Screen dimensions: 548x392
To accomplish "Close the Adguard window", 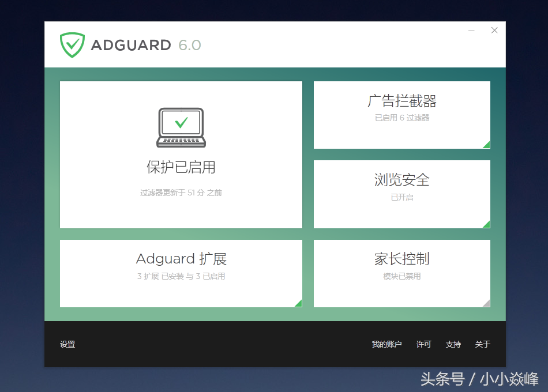I will [494, 31].
